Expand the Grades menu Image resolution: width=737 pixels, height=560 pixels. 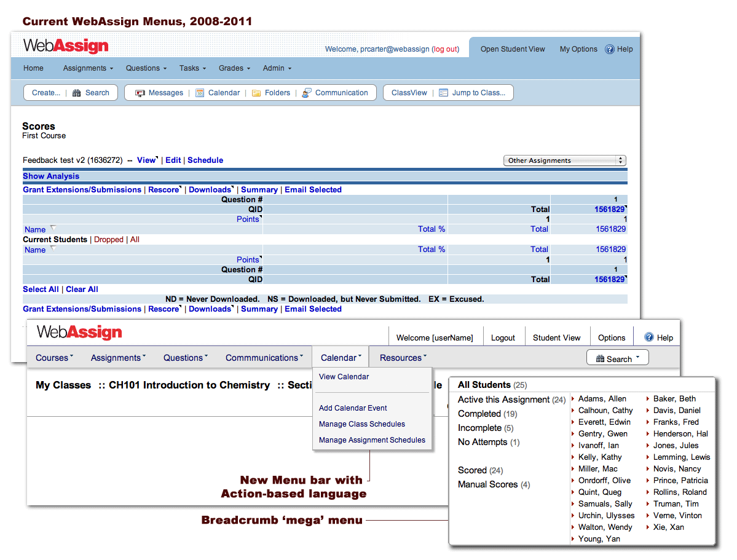(x=235, y=68)
